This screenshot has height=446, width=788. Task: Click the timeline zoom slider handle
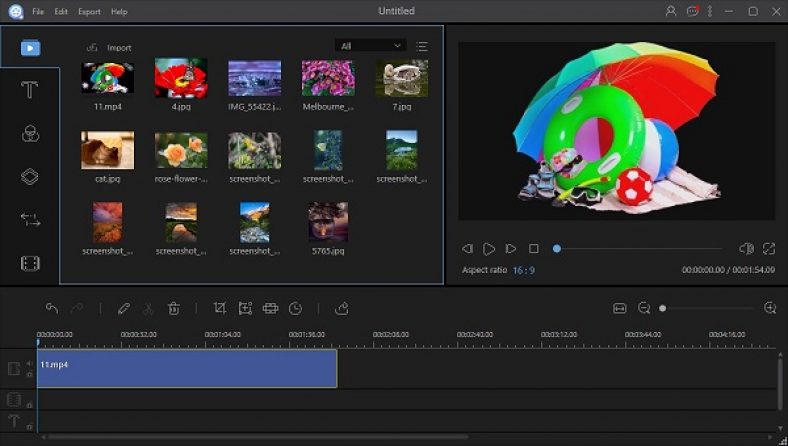pos(662,309)
